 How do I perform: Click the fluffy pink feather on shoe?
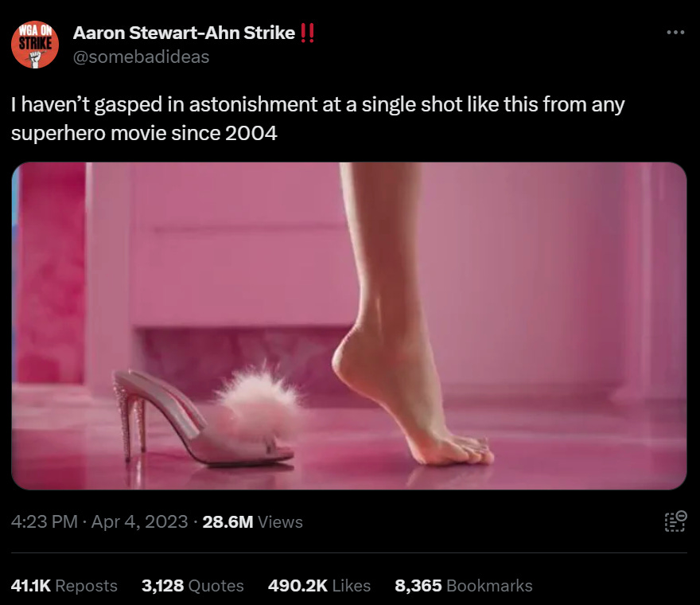259,400
